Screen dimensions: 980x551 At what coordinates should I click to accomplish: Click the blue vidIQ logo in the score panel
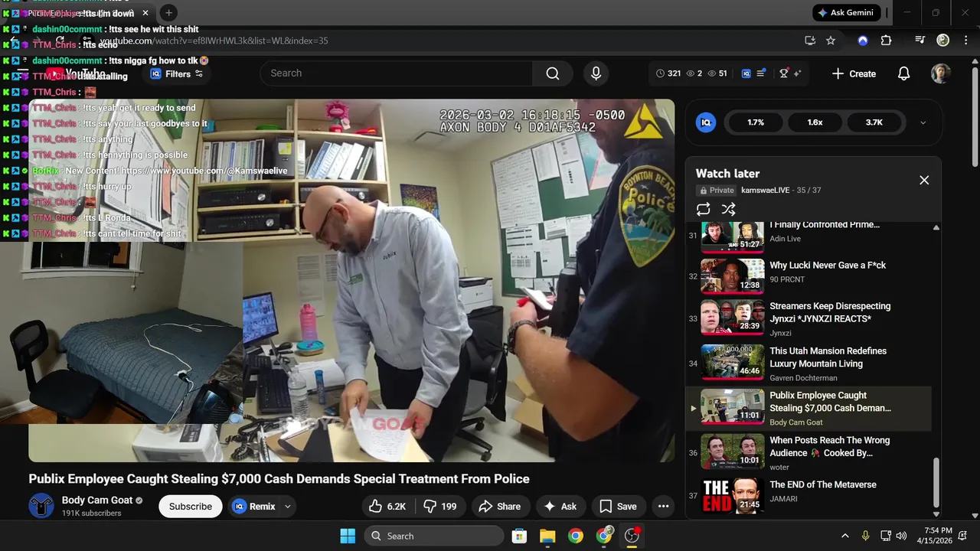706,122
